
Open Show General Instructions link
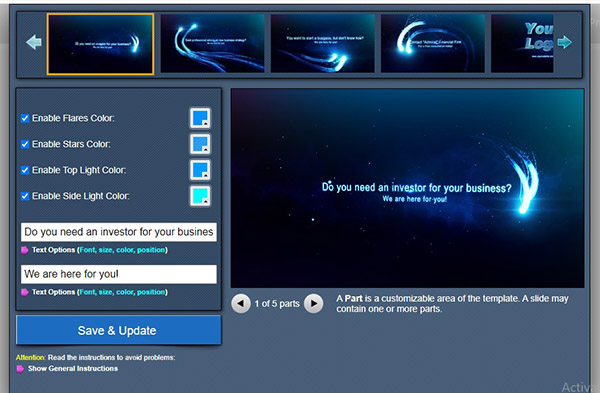pyautogui.click(x=73, y=369)
